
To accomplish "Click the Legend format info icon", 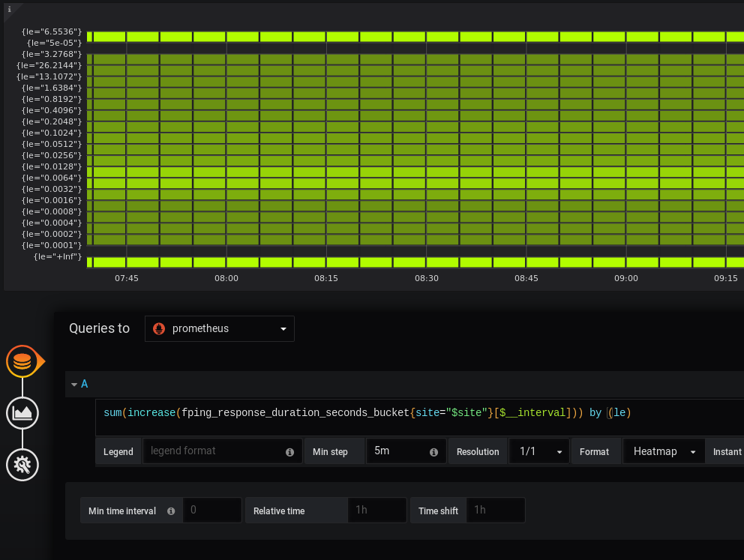I will pos(289,452).
